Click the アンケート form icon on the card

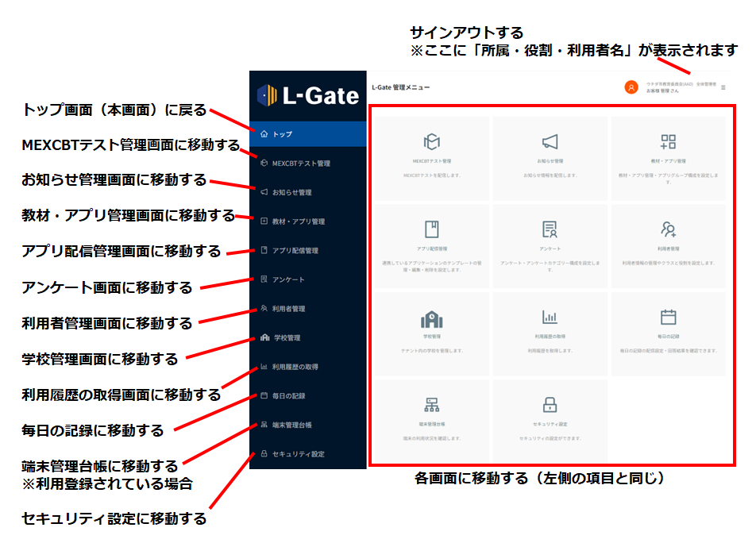pyautogui.click(x=550, y=229)
